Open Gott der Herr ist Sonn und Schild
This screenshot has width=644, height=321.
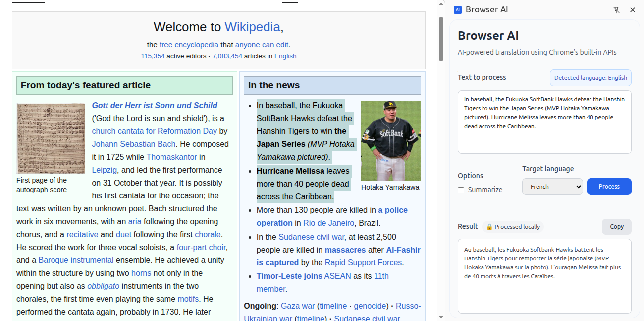(155, 105)
